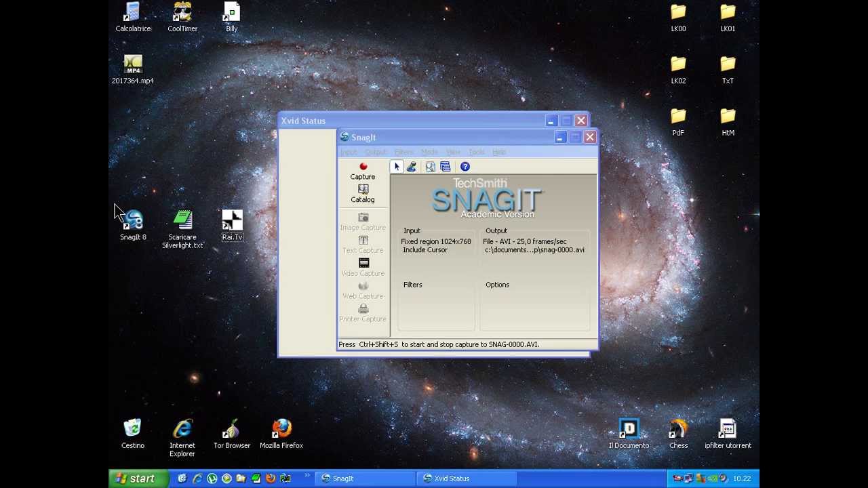Click the blue stacked-windows toolbar icon in SnagIt
The width and height of the screenshot is (868, 488).
446,167
